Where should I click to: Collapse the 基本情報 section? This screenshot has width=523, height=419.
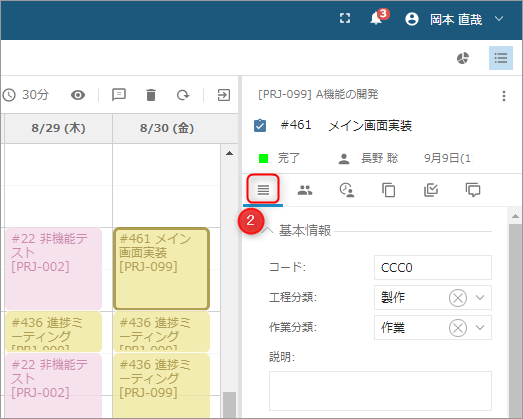click(268, 231)
